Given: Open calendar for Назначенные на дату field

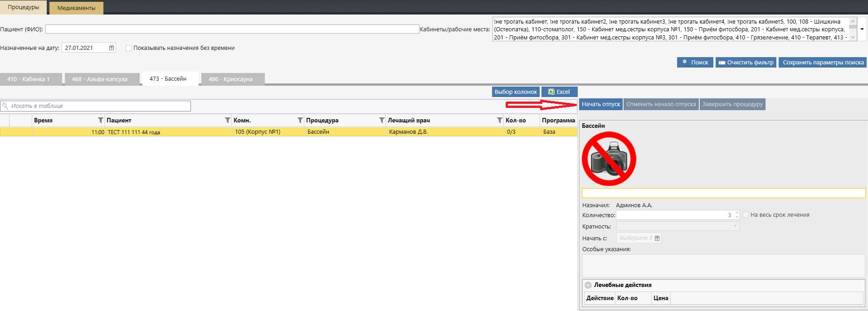Looking at the screenshot, I should tap(112, 48).
